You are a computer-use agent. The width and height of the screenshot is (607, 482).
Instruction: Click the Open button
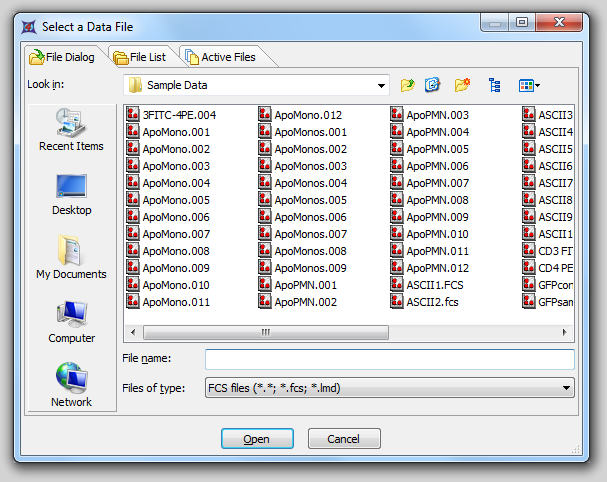coord(256,439)
